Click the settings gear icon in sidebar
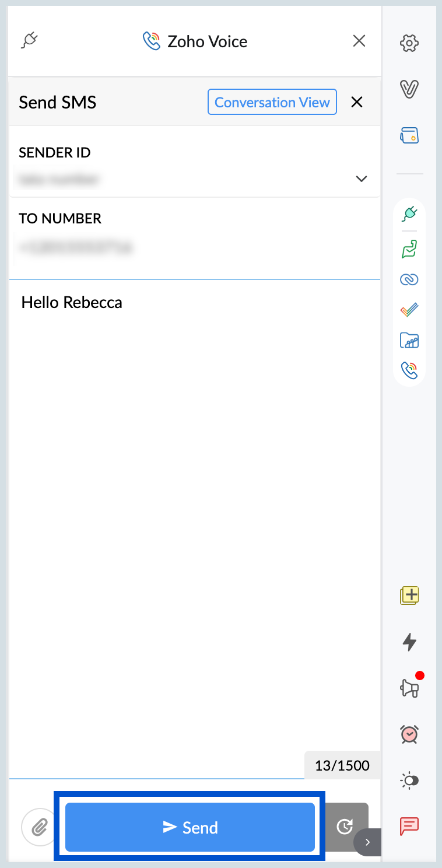 tap(410, 43)
